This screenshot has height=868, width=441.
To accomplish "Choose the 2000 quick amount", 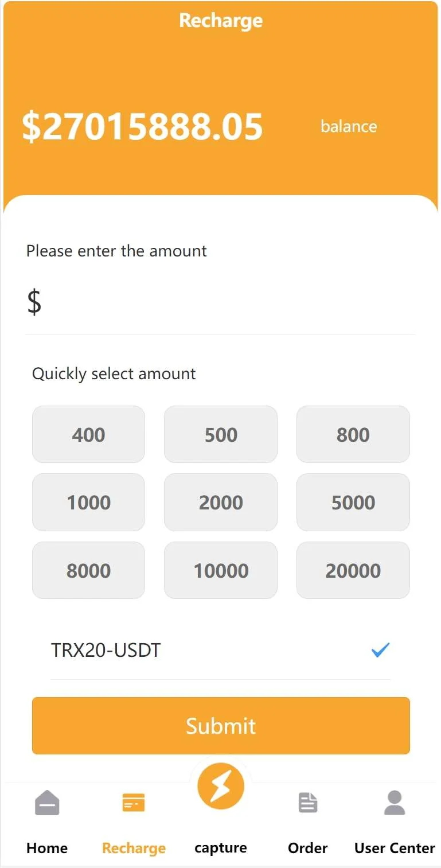I will [221, 502].
